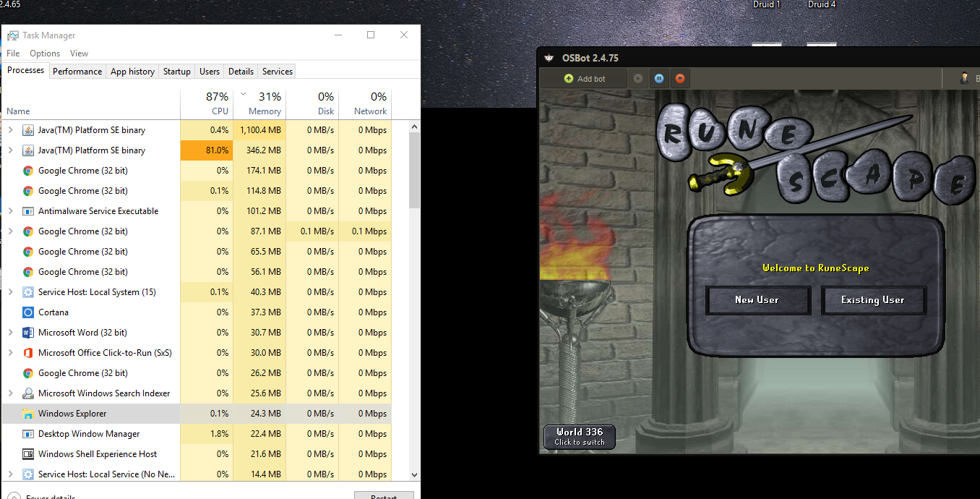This screenshot has width=980, height=499.
Task: Sort processes by the Disk column header
Action: tap(312, 103)
